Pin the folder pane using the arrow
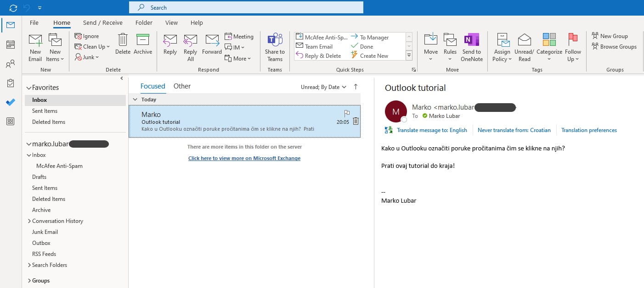Image resolution: width=644 pixels, height=288 pixels. (121, 78)
